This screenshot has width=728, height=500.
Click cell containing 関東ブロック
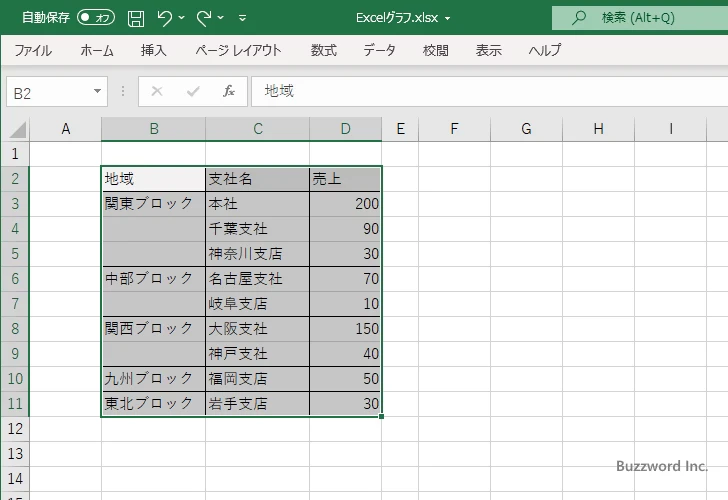tap(154, 204)
